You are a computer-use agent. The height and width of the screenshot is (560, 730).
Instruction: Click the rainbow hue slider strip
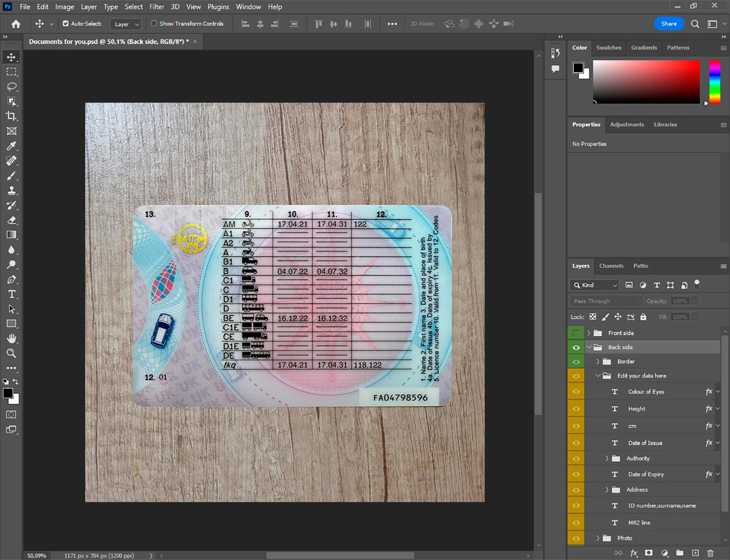[714, 82]
